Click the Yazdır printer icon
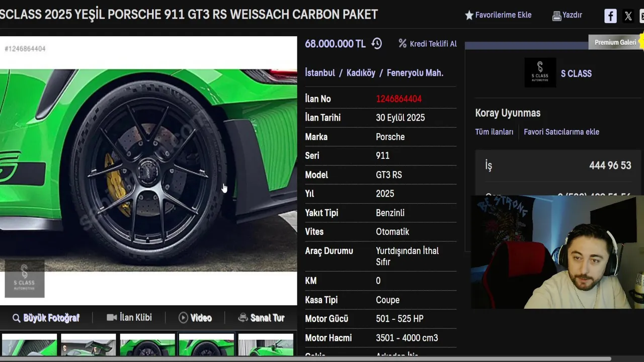The height and width of the screenshot is (362, 644). click(x=556, y=16)
